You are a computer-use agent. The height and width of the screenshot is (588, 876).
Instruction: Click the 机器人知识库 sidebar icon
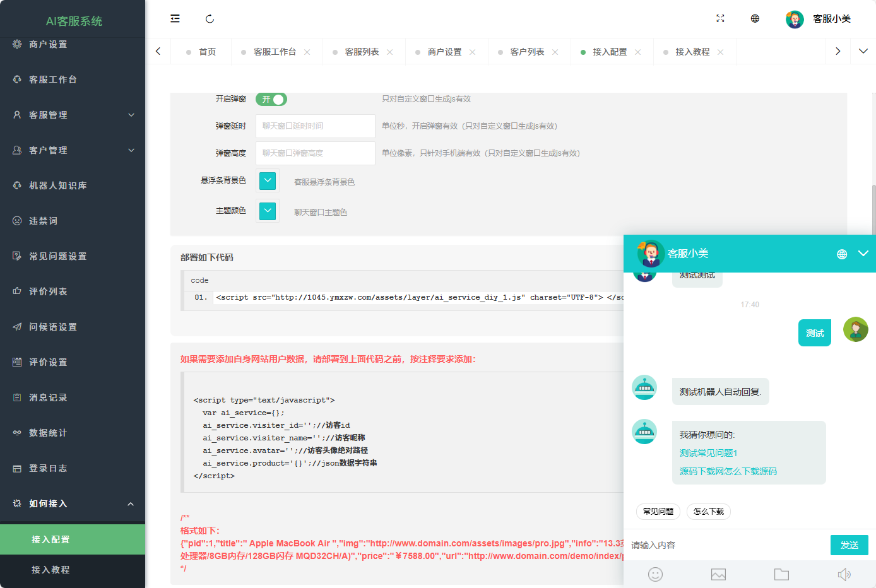tap(17, 185)
